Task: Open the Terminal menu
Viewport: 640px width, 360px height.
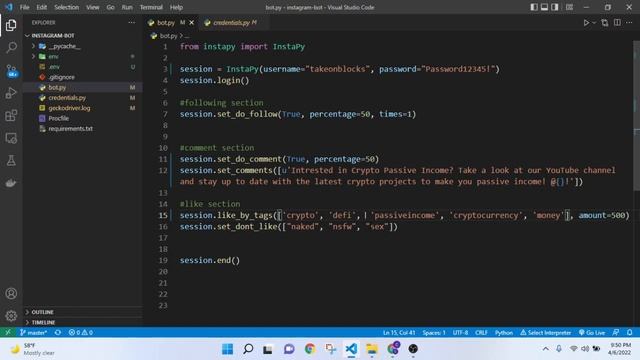Action: pyautogui.click(x=151, y=7)
